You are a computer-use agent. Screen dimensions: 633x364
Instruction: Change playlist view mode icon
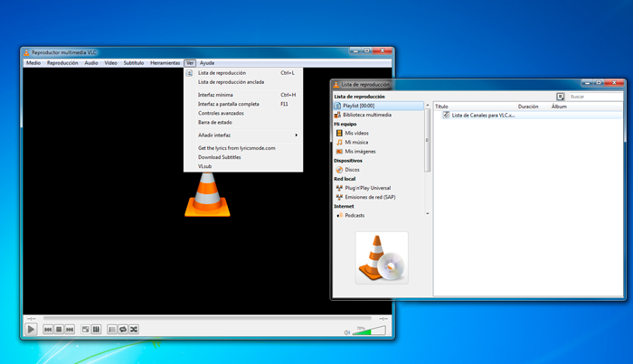[x=561, y=97]
